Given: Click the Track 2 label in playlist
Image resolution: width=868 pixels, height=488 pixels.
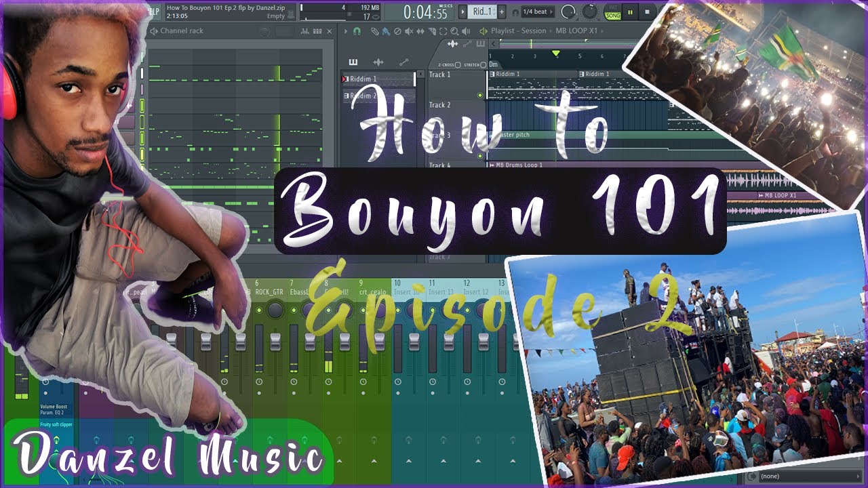Looking at the screenshot, I should tap(440, 105).
